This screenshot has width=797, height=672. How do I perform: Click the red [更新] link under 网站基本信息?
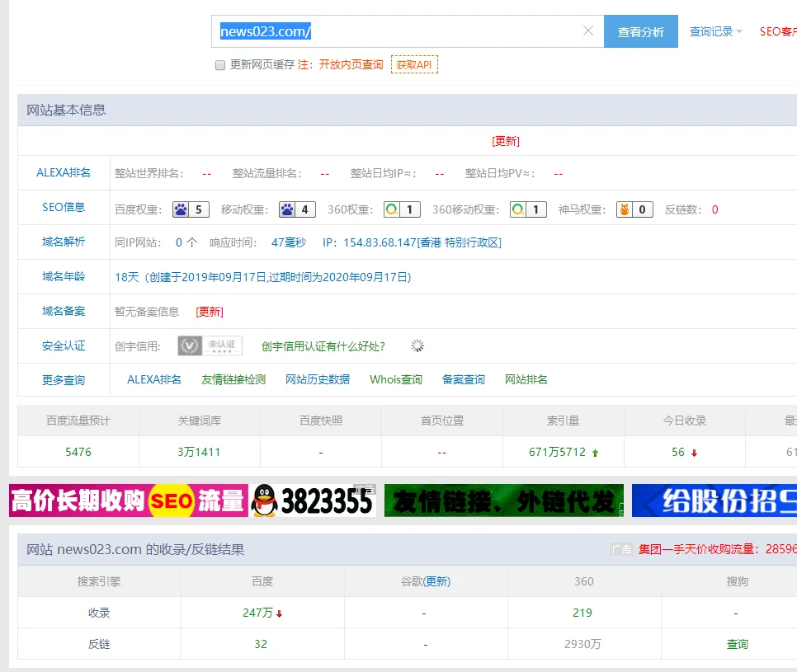click(506, 141)
